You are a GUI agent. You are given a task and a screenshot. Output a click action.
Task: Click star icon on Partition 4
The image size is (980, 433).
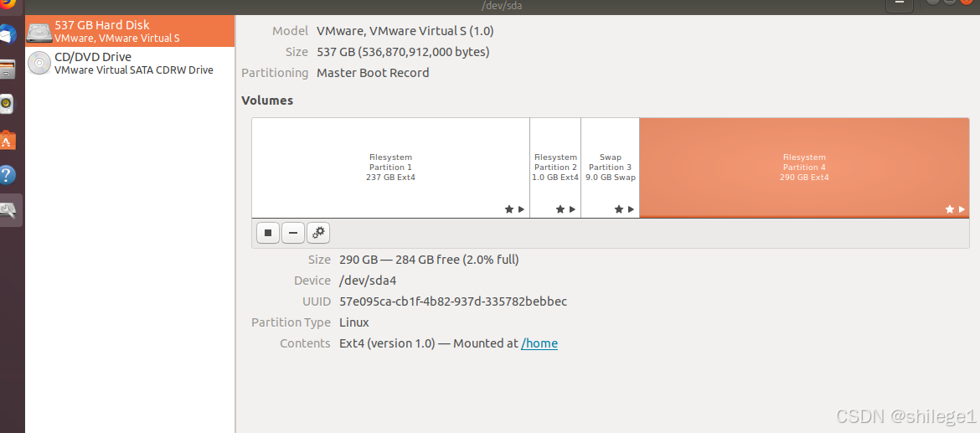click(950, 209)
